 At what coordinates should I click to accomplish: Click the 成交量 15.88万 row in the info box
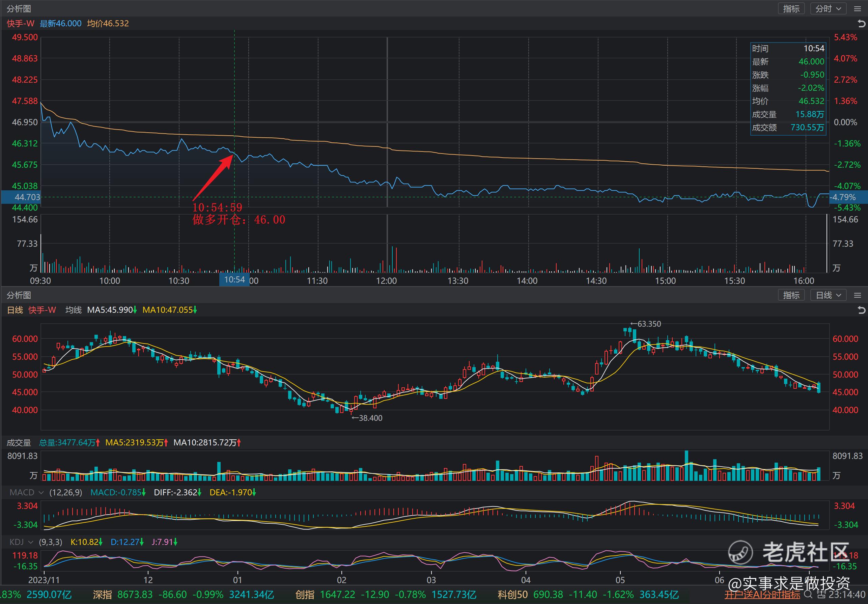click(x=788, y=114)
